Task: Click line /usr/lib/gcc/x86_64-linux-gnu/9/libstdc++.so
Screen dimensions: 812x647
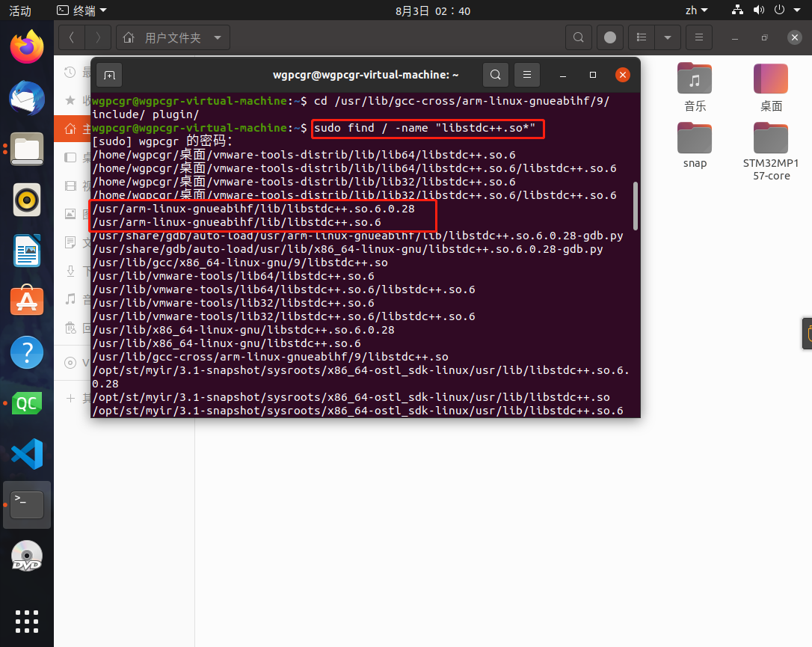Action: (x=240, y=263)
